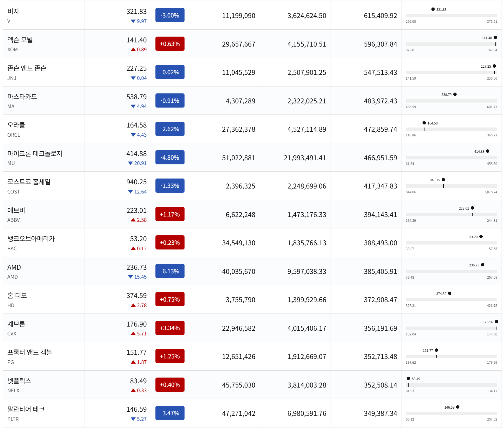Image resolution: width=504 pixels, height=428 pixels.
Task: Click the 52-week range bar in the 넷플릭스 row
Action: [x=451, y=385]
